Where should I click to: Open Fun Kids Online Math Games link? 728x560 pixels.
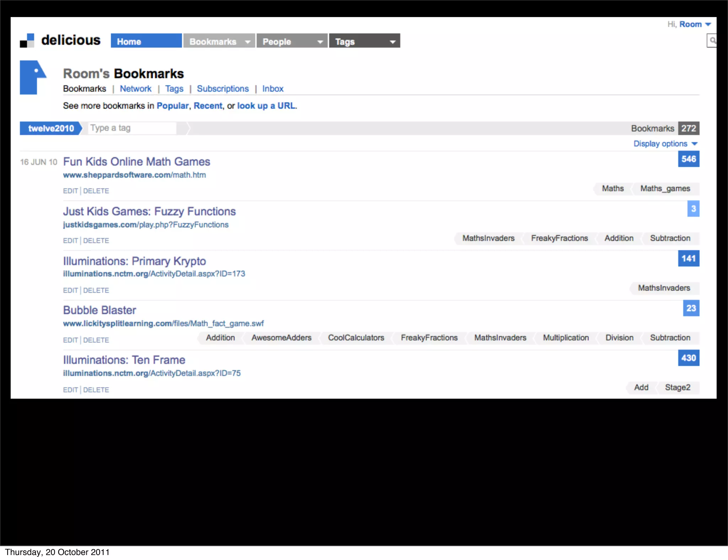point(136,162)
